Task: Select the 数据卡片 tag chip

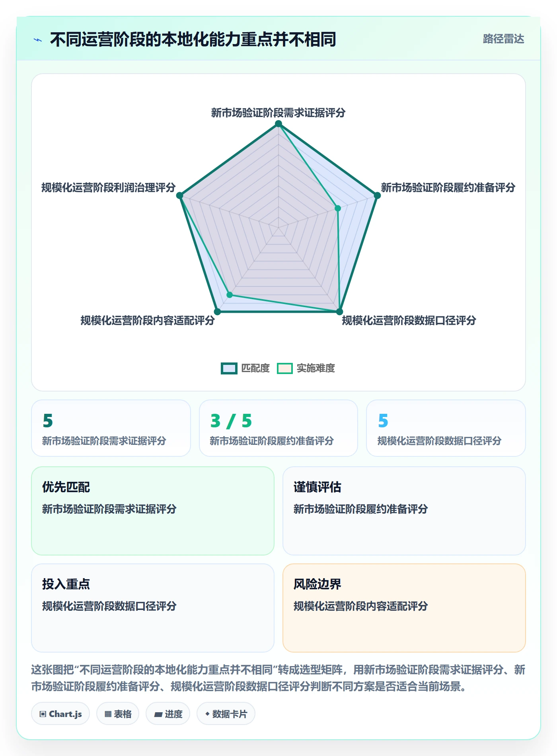Action: coord(226,714)
